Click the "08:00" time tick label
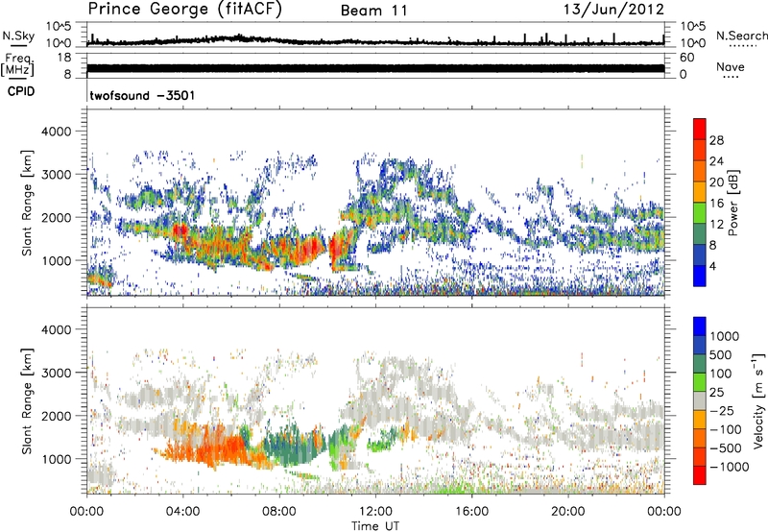This screenshot has width=768, height=532. 279,512
